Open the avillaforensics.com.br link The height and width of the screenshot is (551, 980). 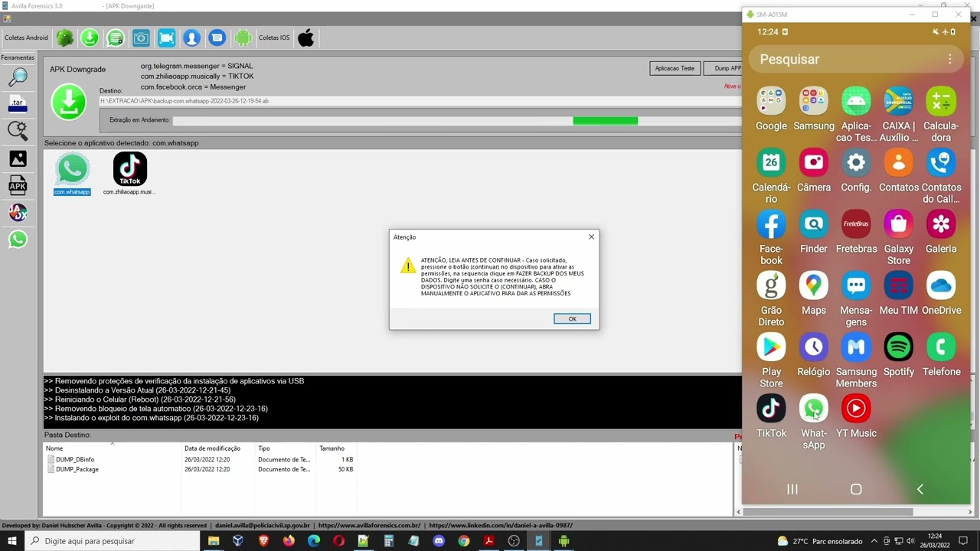pos(369,526)
